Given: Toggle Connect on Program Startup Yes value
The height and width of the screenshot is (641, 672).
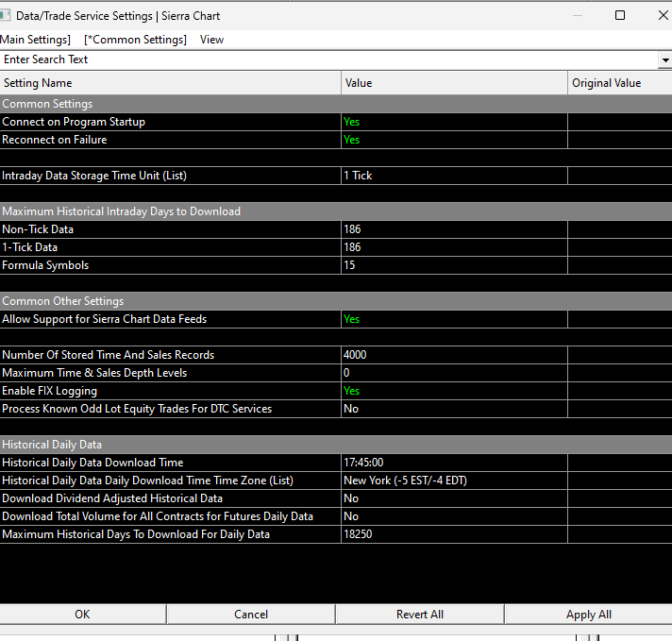Looking at the screenshot, I should [454, 122].
